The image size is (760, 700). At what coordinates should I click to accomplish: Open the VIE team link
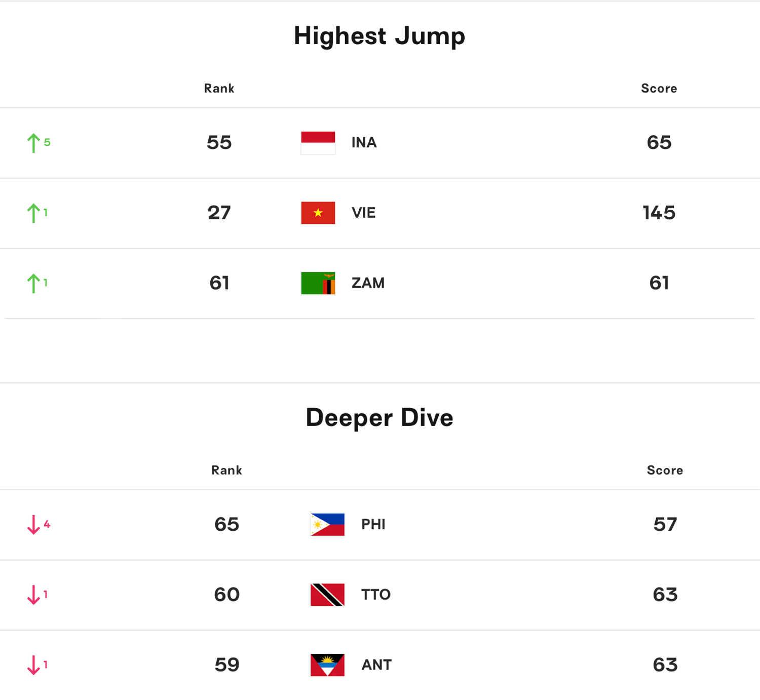tap(364, 213)
